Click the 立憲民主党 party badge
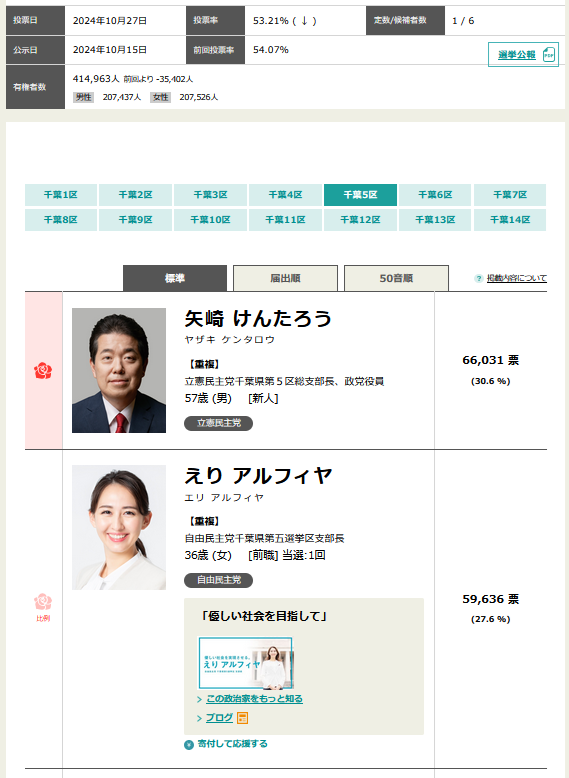The image size is (569, 778). point(218,423)
